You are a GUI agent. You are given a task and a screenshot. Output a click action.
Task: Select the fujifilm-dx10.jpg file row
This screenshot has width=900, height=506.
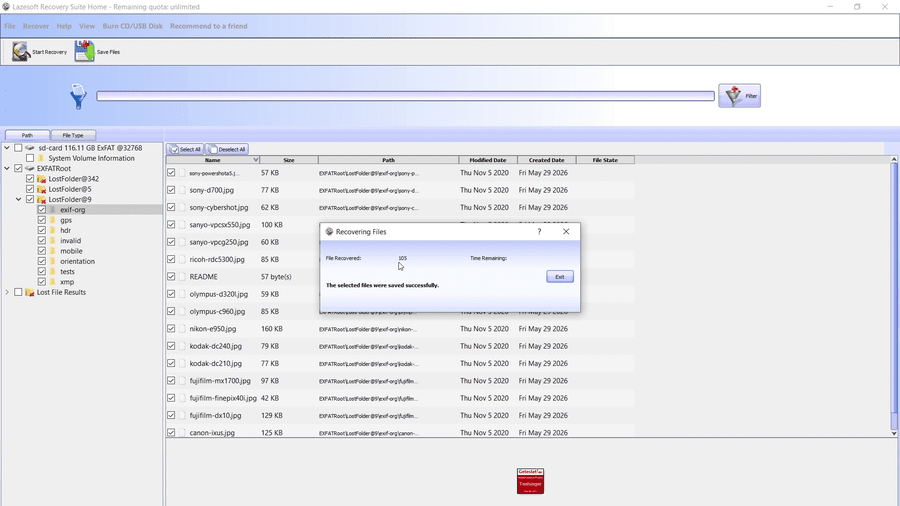coord(400,415)
